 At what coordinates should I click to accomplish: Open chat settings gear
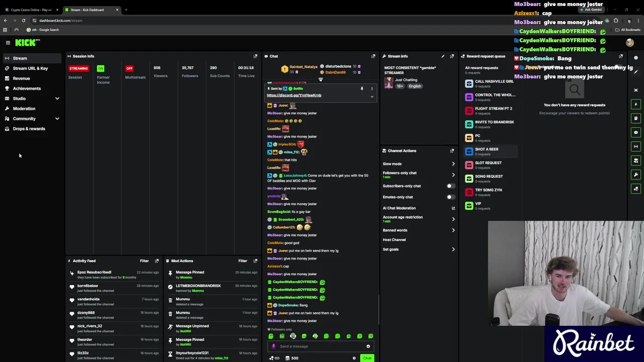(x=354, y=358)
